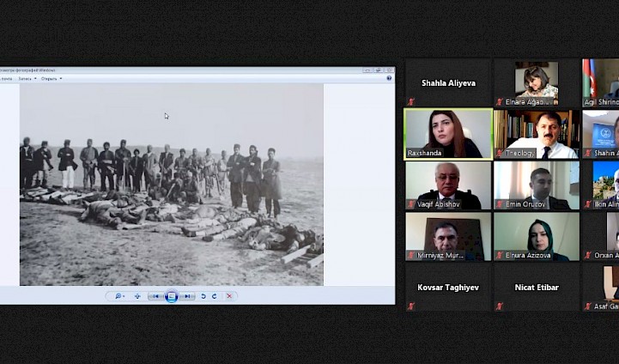Image resolution: width=619 pixels, height=364 pixels.
Task: Click the historical photo displayed in the viewer
Action: pyautogui.click(x=172, y=185)
